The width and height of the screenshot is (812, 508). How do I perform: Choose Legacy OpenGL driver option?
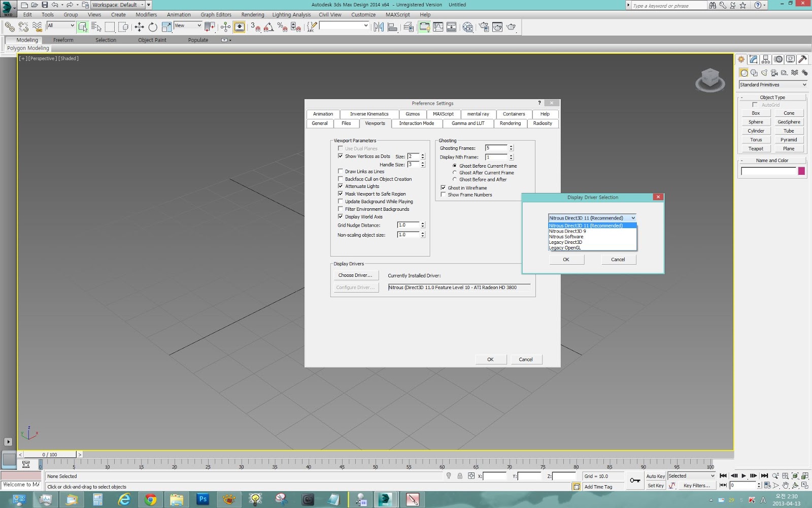tap(592, 248)
